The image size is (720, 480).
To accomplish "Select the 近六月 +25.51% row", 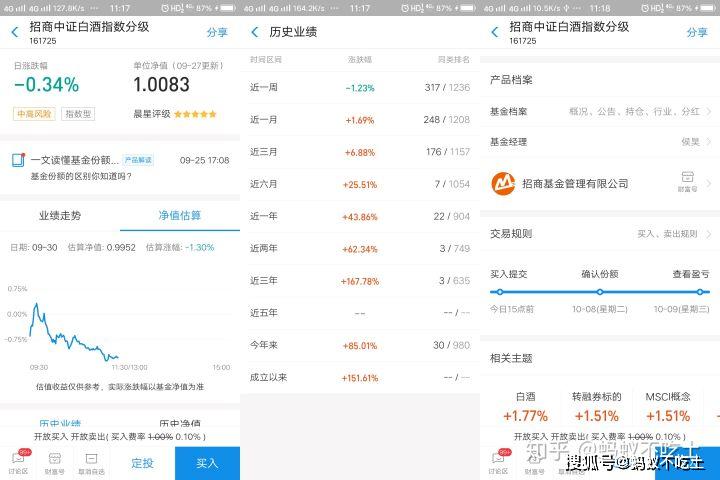I will pos(360,184).
